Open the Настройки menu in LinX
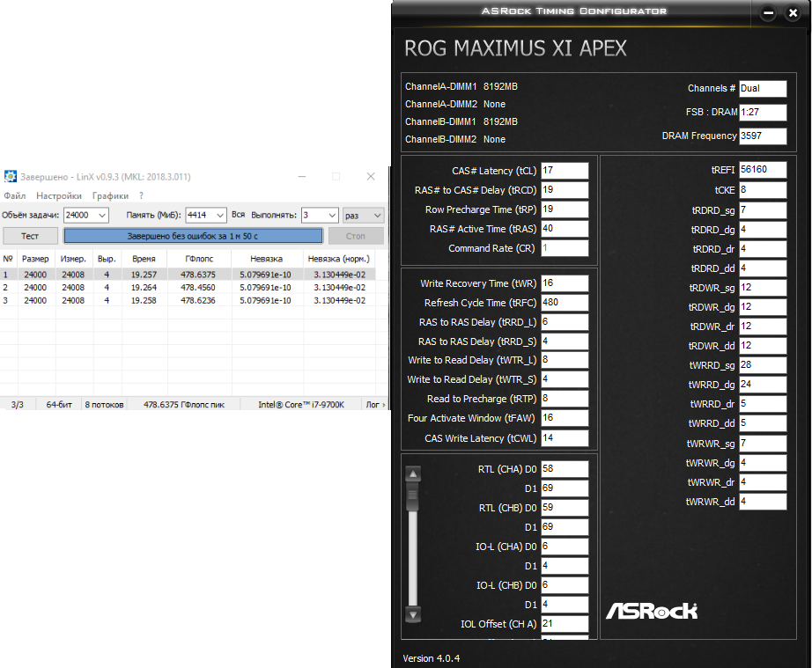Viewport: 812px width, 668px height. click(x=58, y=196)
